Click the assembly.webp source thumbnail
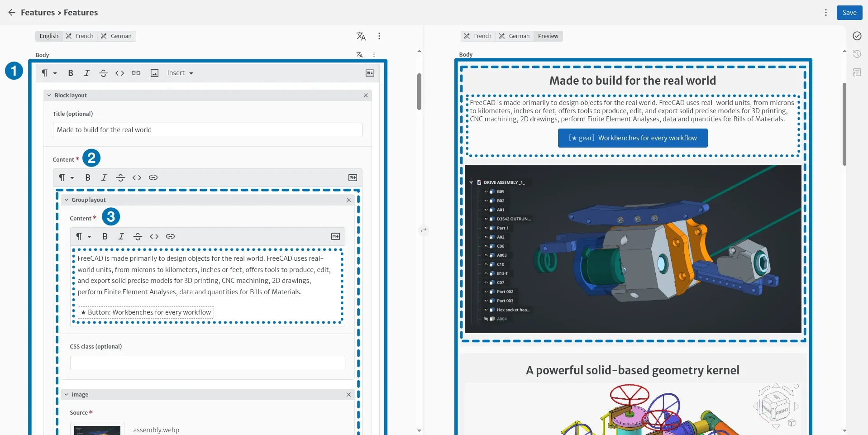This screenshot has width=868, height=435. click(97, 429)
